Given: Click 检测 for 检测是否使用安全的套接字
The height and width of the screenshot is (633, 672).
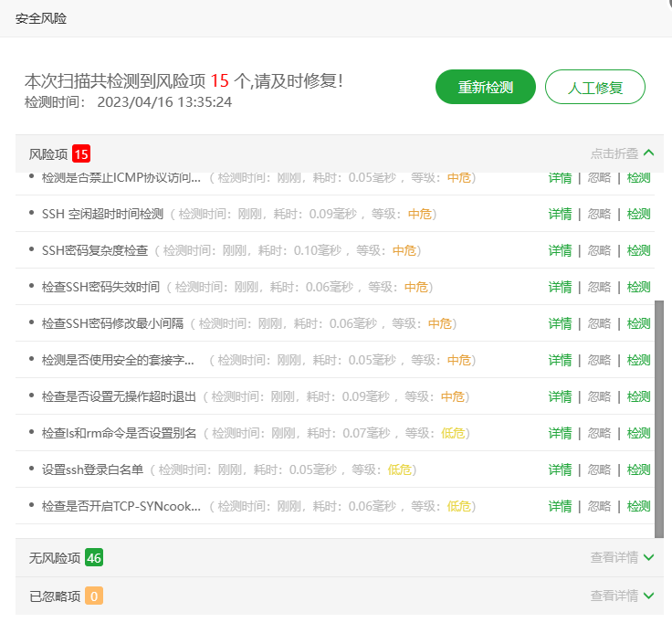Looking at the screenshot, I should tap(638, 360).
